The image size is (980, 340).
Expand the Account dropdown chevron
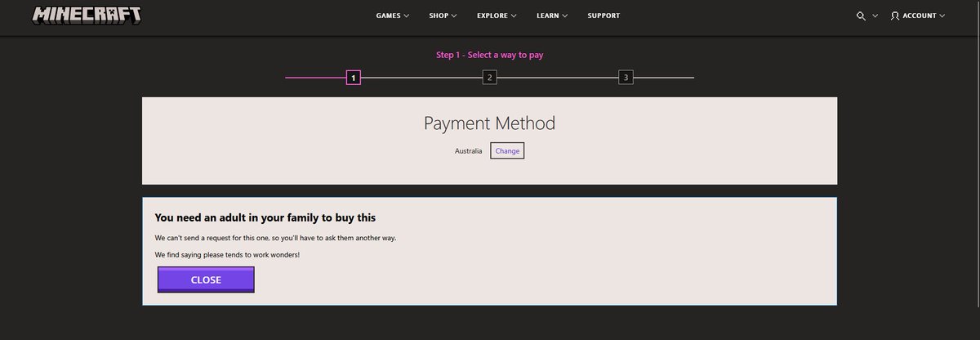942,16
